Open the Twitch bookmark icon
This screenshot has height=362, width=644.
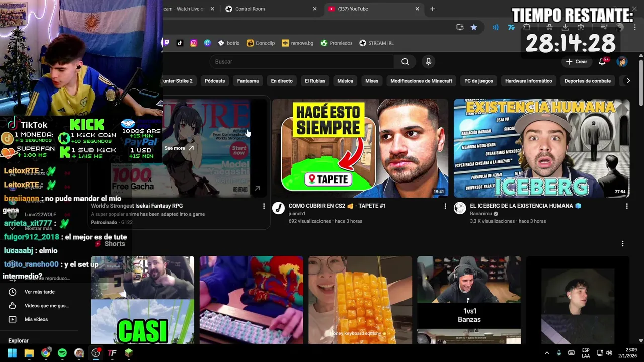click(x=166, y=43)
